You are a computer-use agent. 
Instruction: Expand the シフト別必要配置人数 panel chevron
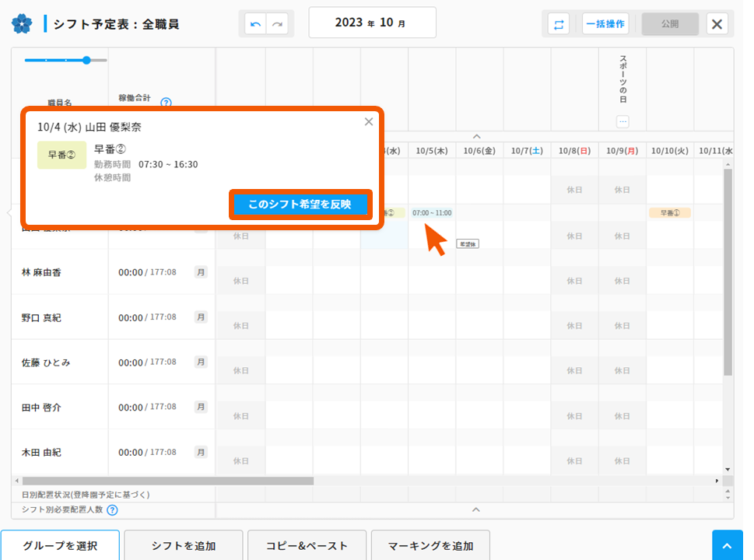click(477, 510)
